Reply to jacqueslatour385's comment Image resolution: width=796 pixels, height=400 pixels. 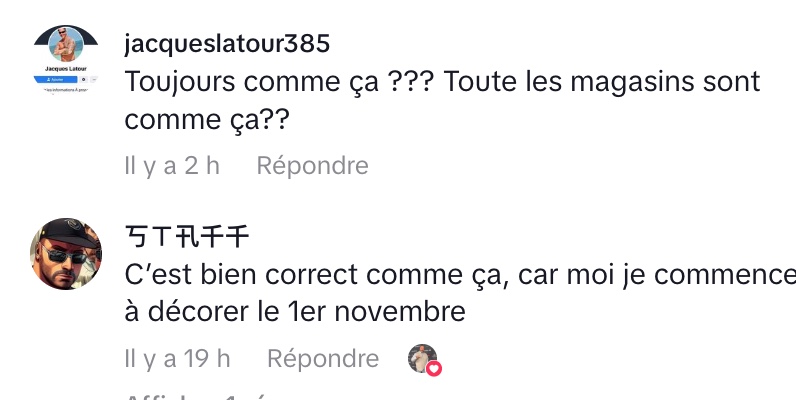tap(312, 165)
